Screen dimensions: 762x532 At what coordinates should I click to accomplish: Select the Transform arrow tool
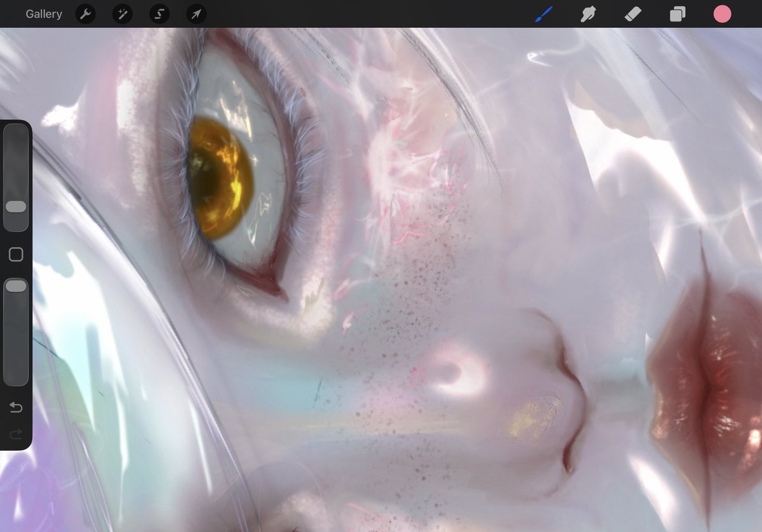195,14
